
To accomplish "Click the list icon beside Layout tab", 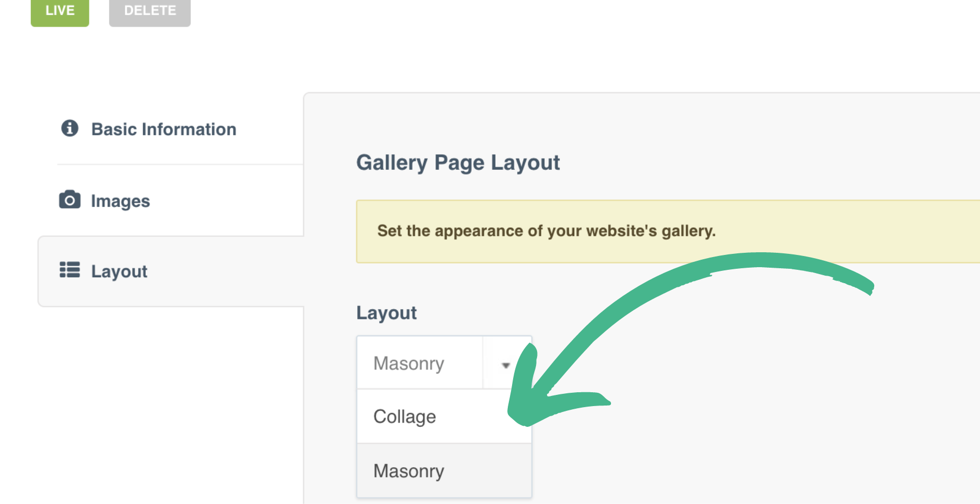I will (70, 270).
